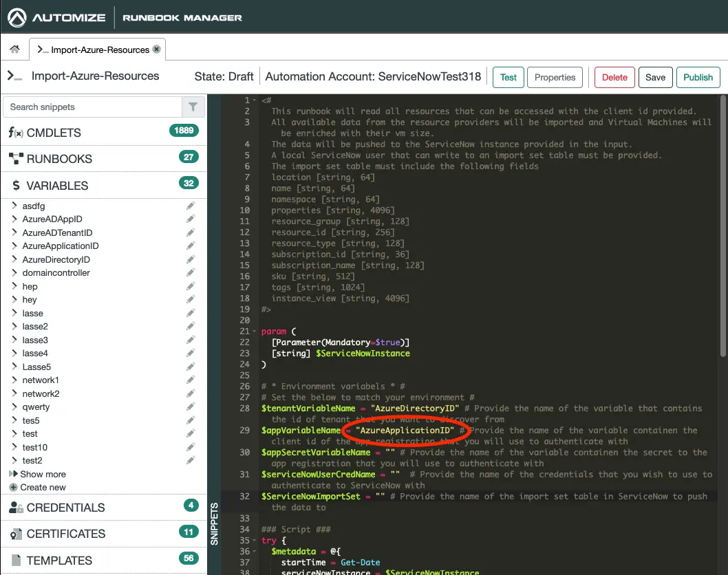Edit the qwerty variable pencil icon
This screenshot has width=728, height=575.
(x=191, y=407)
